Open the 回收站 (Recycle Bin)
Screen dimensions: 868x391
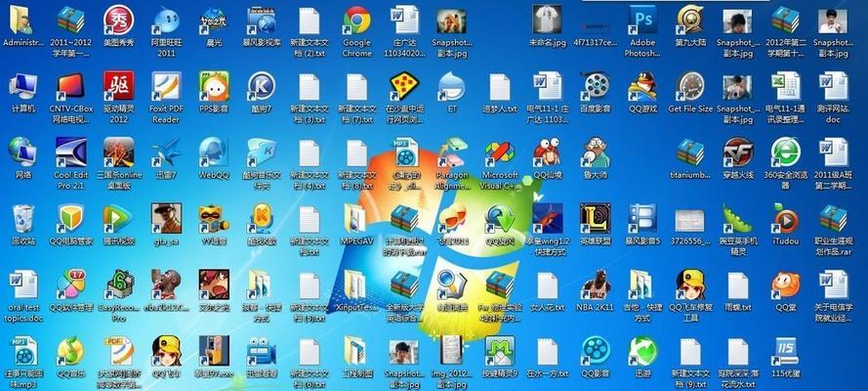[23, 219]
